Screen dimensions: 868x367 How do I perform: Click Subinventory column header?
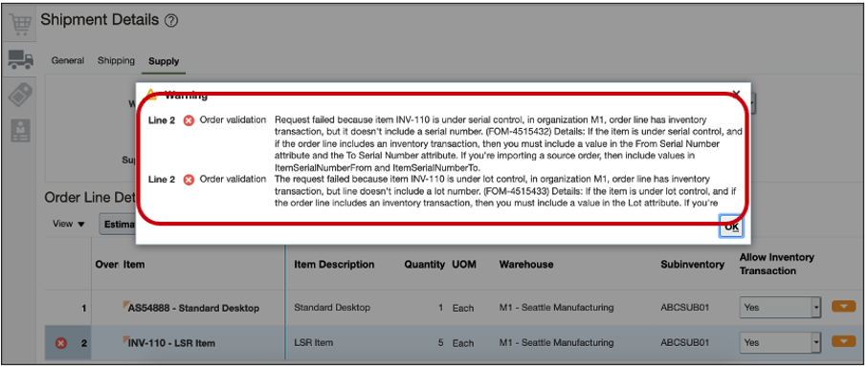click(692, 265)
